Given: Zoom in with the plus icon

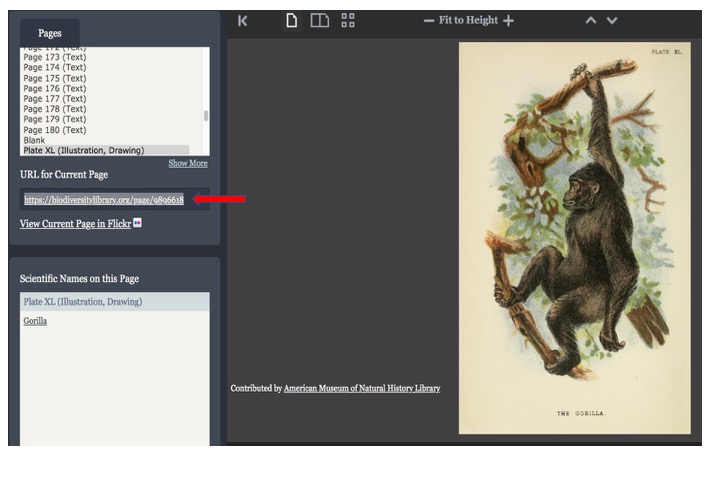Looking at the screenshot, I should pos(508,21).
